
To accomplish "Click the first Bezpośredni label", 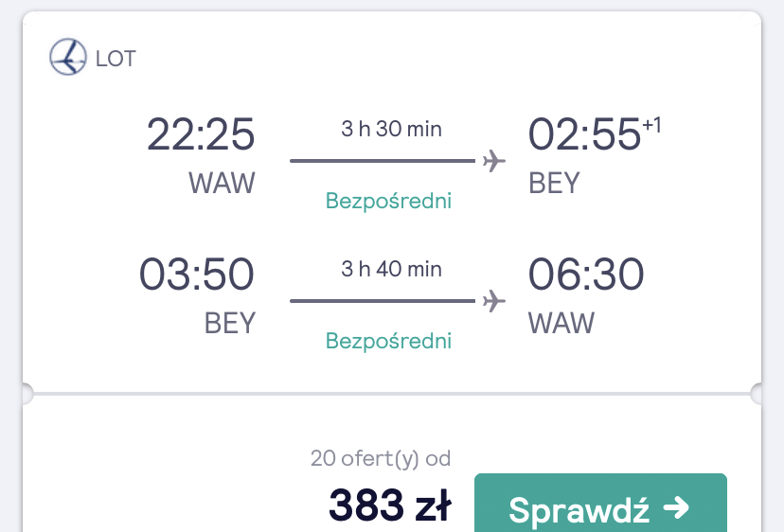I will tap(388, 201).
